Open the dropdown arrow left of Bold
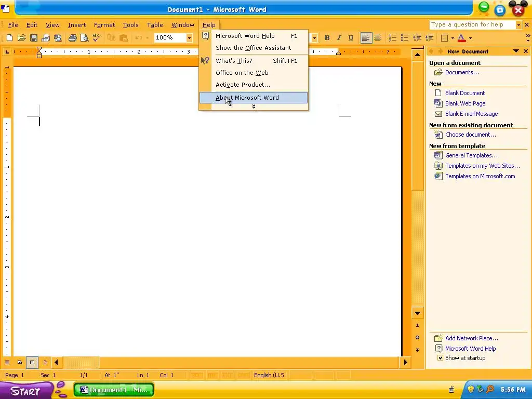The width and height of the screenshot is (532, 399). point(314,38)
